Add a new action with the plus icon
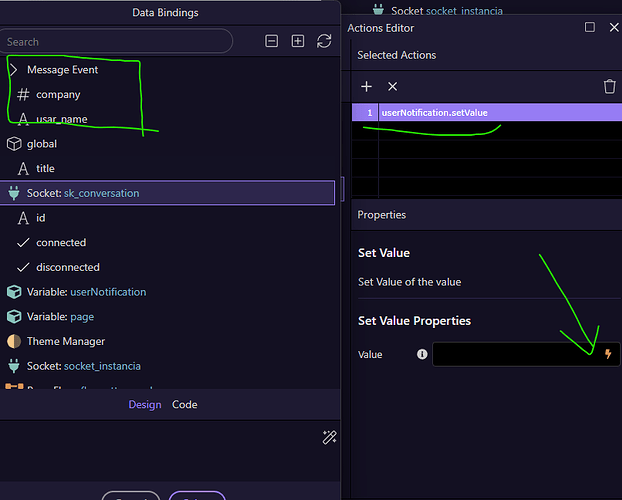 [x=367, y=87]
